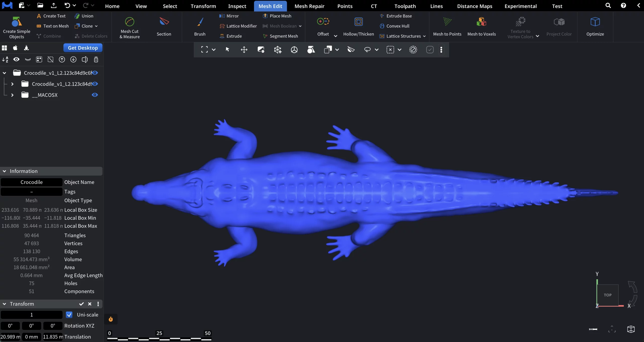Click the trash delete icon in scene toolbar
The height and width of the screenshot is (342, 644).
point(96,60)
